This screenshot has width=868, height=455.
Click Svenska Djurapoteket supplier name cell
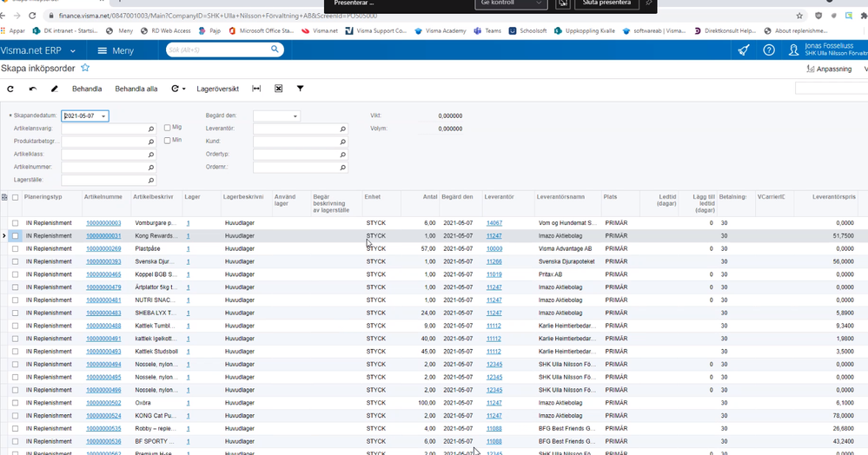[x=567, y=261]
